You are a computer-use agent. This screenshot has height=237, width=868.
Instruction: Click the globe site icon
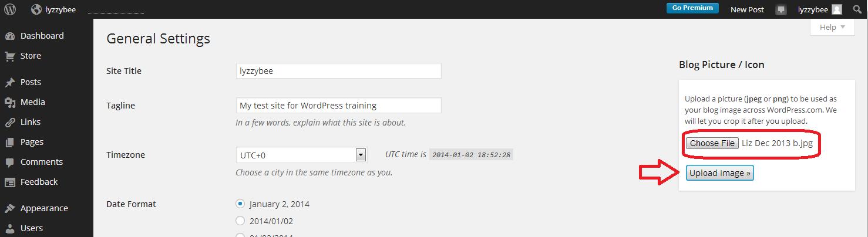click(x=36, y=9)
